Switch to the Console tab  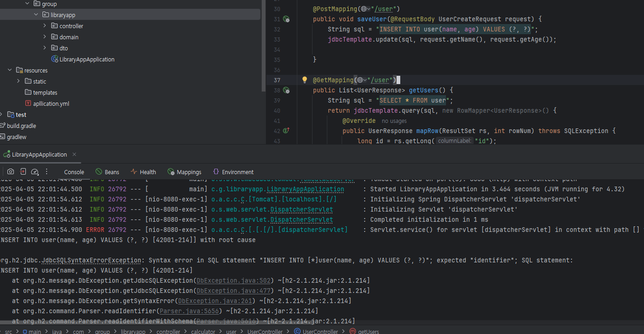[74, 172]
